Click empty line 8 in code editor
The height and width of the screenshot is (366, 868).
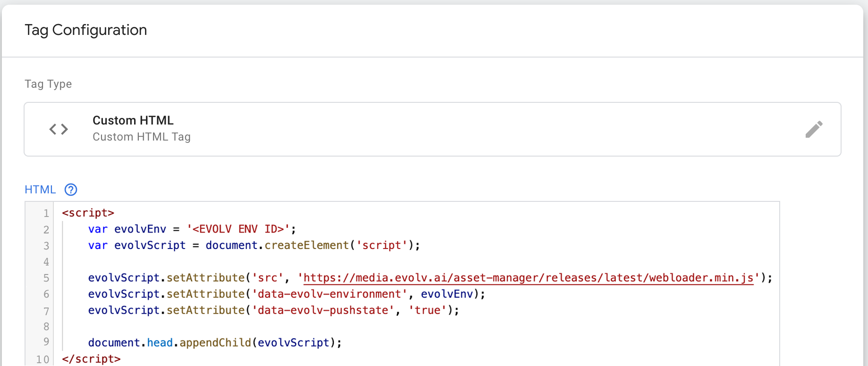pyautogui.click(x=417, y=326)
